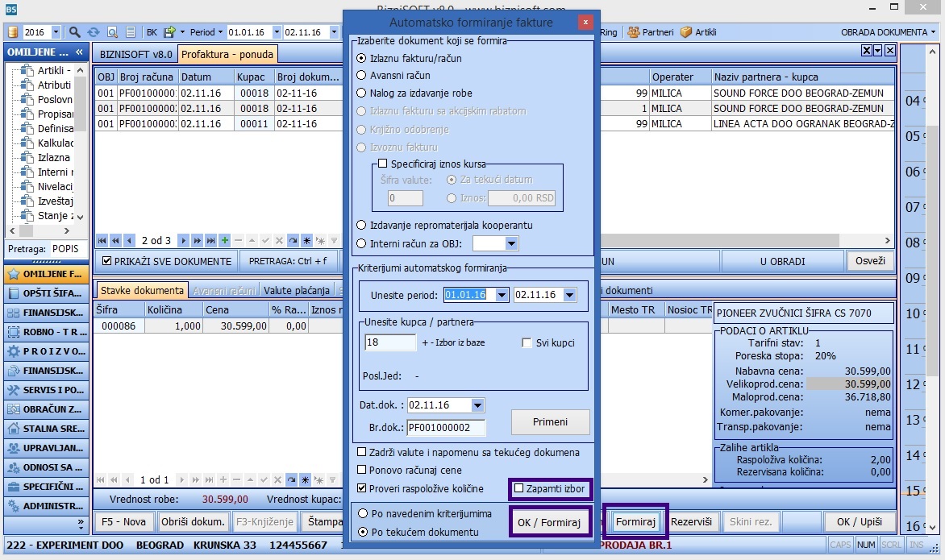
Task: Open the year 2016 dropdown
Action: coord(56,32)
